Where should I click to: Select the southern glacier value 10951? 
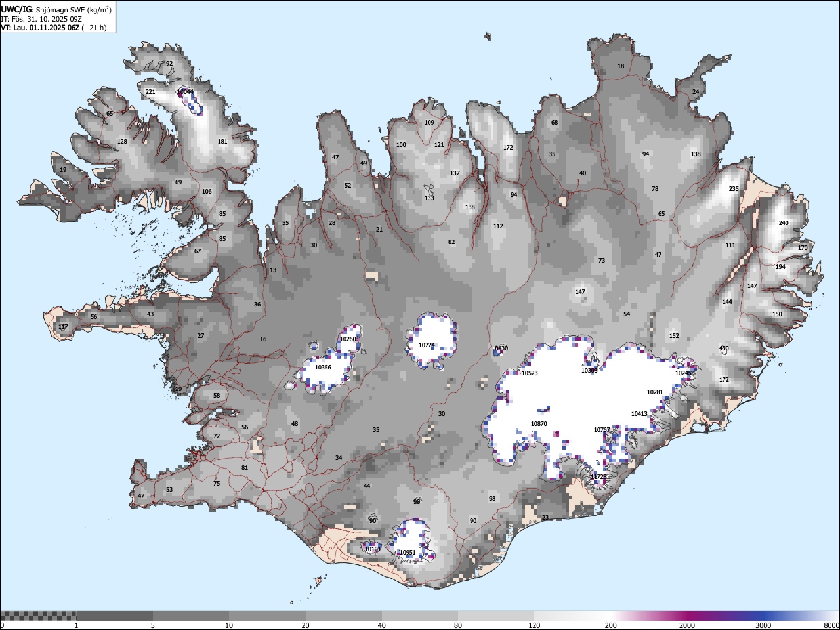pyautogui.click(x=408, y=553)
